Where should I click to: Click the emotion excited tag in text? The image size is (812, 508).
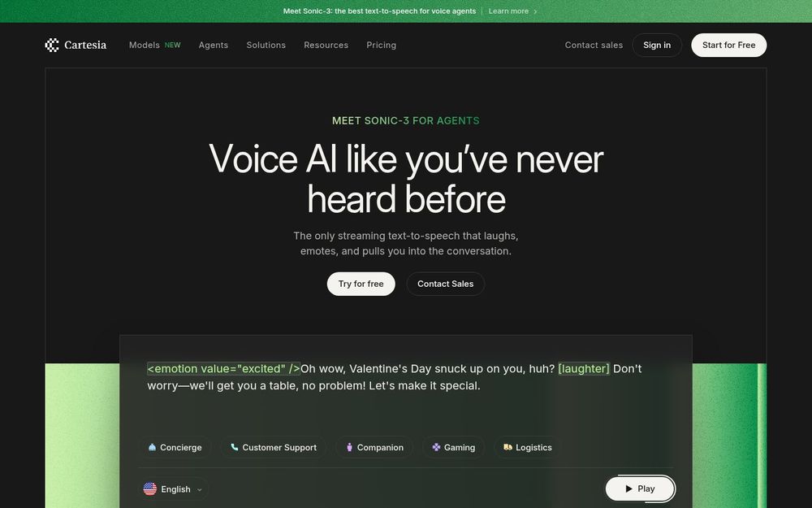point(224,368)
